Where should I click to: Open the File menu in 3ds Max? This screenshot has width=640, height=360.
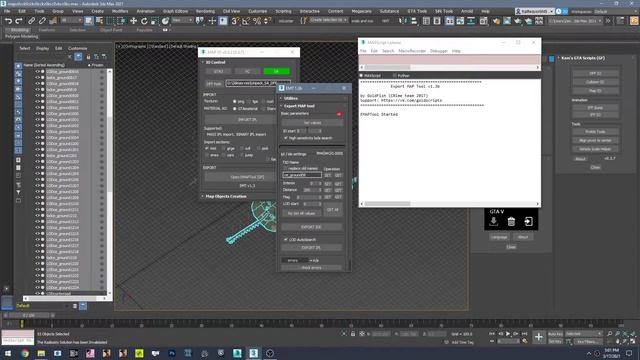(7, 11)
